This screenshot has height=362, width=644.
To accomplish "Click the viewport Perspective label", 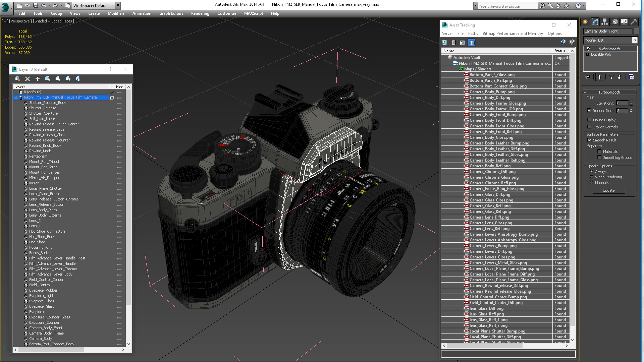I will pyautogui.click(x=20, y=21).
